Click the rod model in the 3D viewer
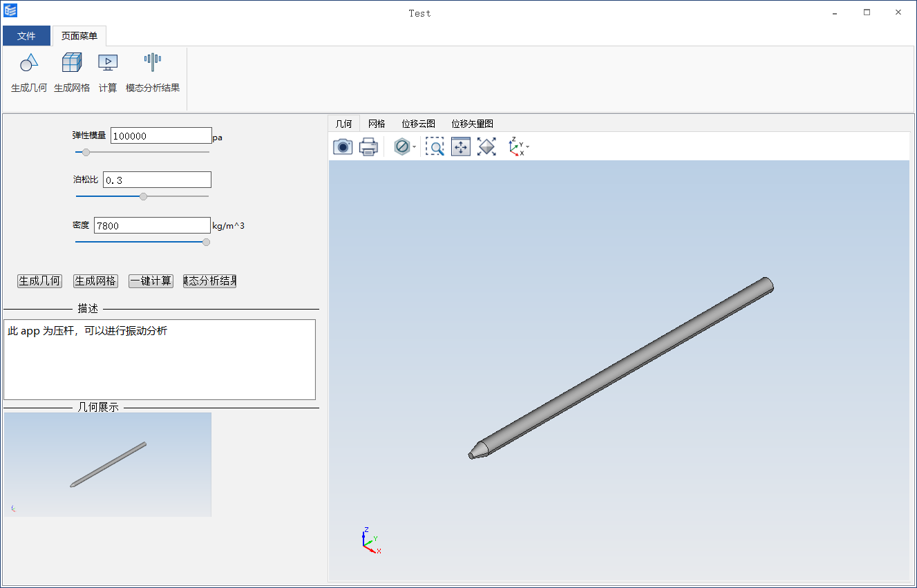917x588 pixels. [x=621, y=368]
